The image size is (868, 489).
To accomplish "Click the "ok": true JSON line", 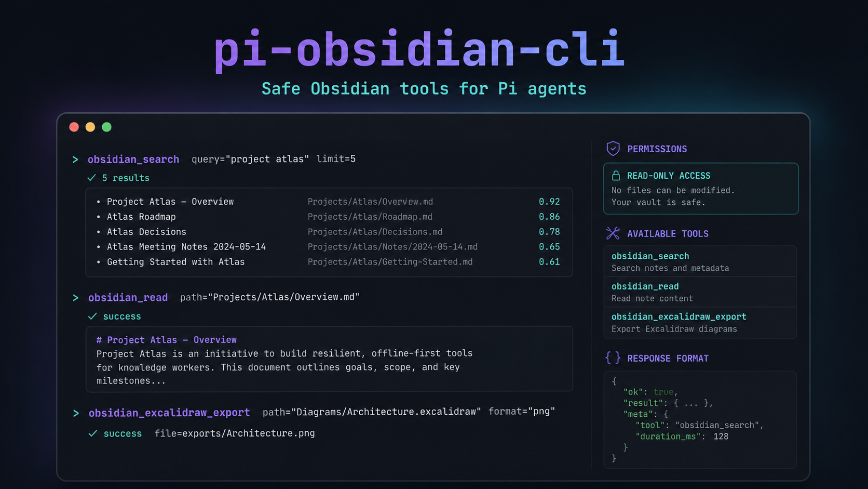I will click(x=650, y=392).
